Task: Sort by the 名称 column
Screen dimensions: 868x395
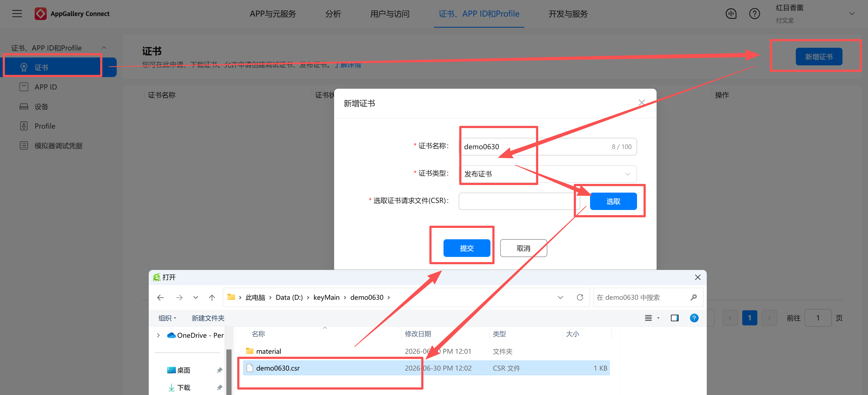Action: pyautogui.click(x=258, y=334)
